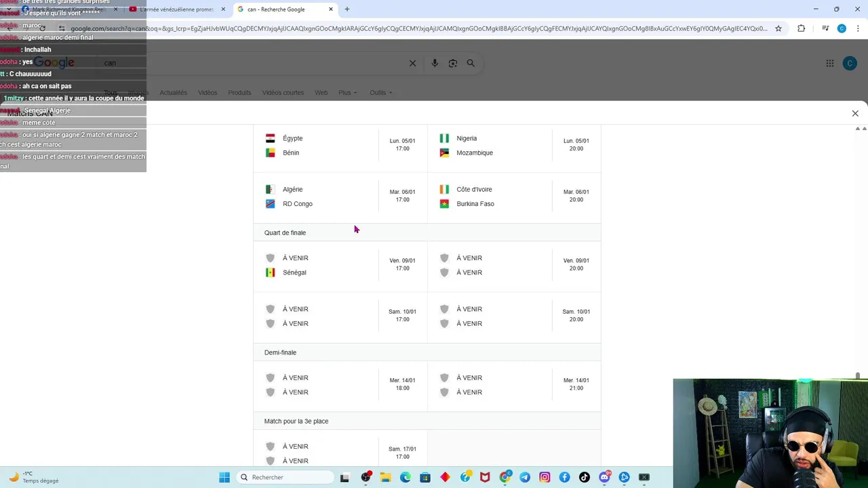The image size is (868, 488).
Task: Expand the Plus dropdown
Action: (347, 93)
